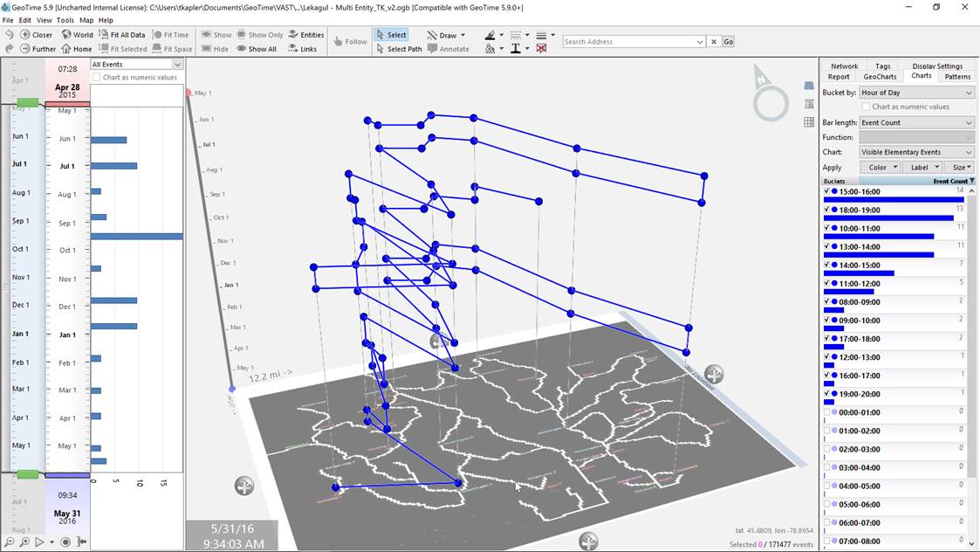Click the Go search button
The height and width of the screenshot is (552, 980).
(x=728, y=42)
